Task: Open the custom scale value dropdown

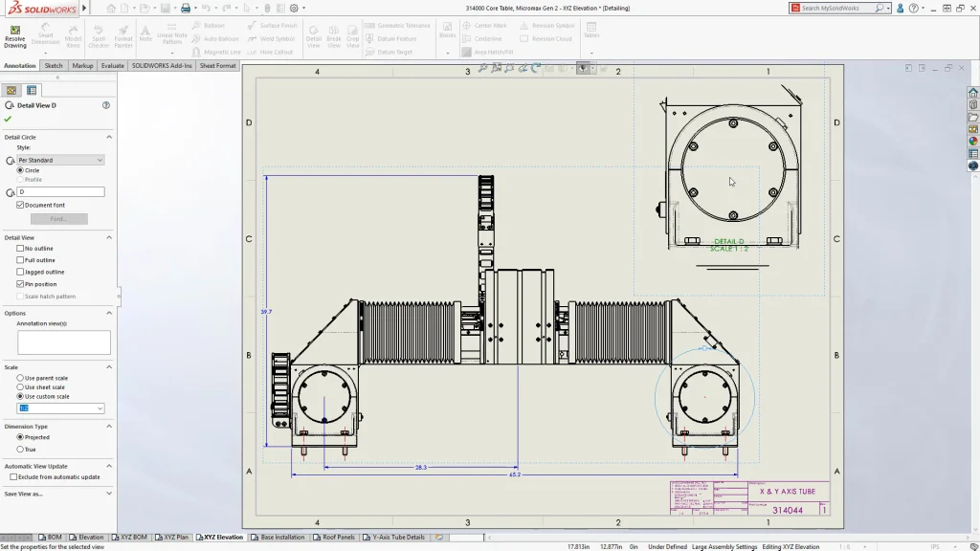Action: pos(100,408)
